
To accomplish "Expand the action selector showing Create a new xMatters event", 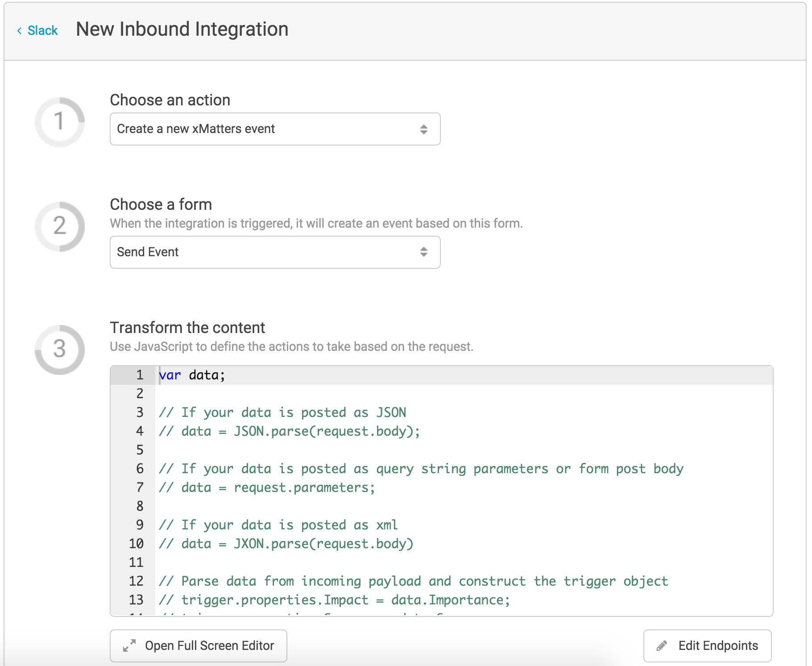I will click(275, 129).
